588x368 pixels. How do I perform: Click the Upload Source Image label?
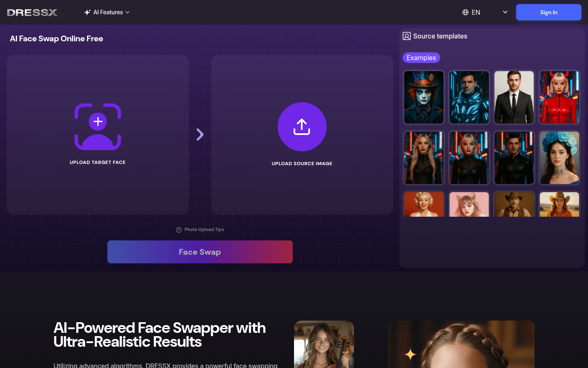coord(302,164)
